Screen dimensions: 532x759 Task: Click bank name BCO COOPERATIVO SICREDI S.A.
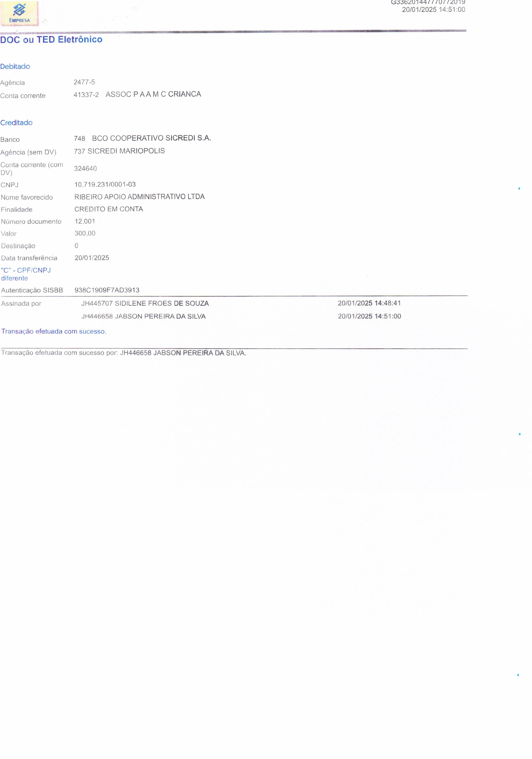pyautogui.click(x=151, y=138)
